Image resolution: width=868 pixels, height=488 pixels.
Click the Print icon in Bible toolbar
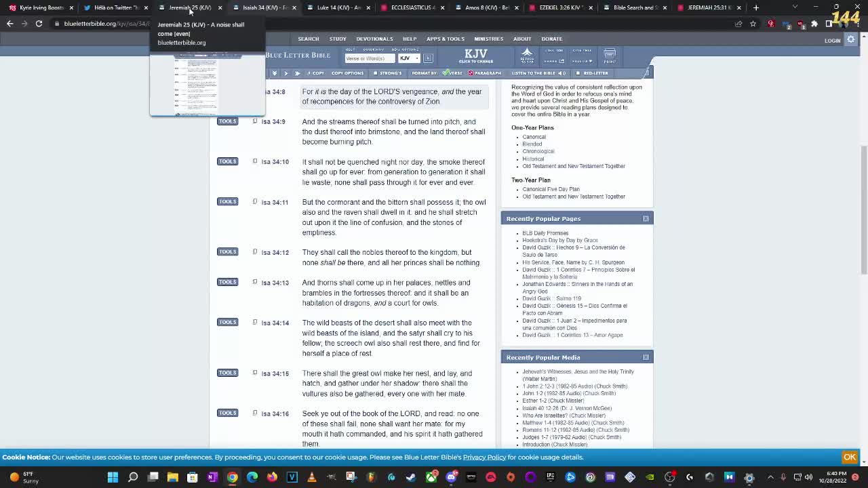pos(610,56)
